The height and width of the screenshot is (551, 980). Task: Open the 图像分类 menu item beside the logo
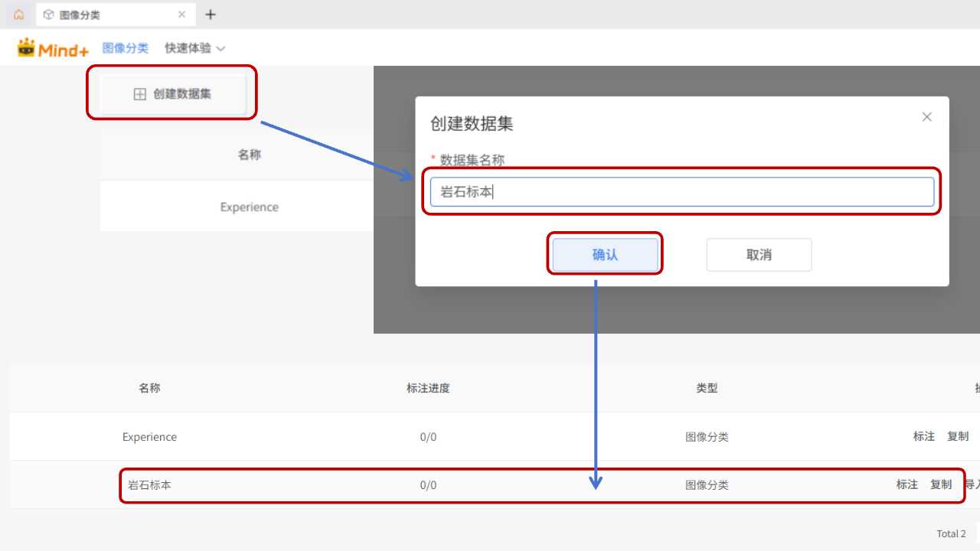126,48
